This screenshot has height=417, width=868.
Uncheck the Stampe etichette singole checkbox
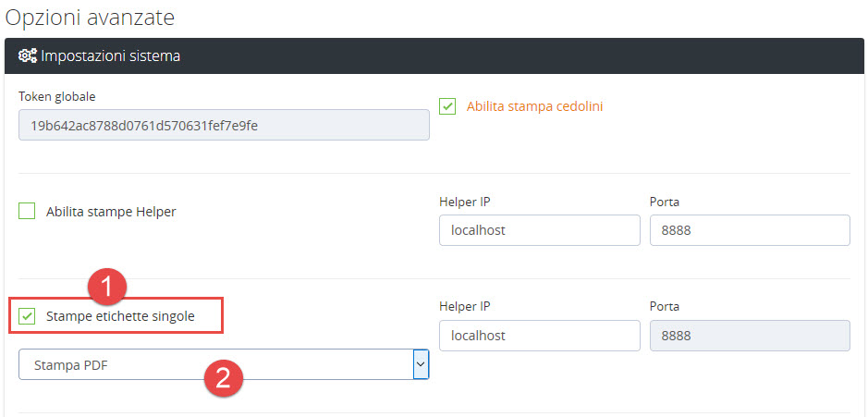[x=27, y=316]
